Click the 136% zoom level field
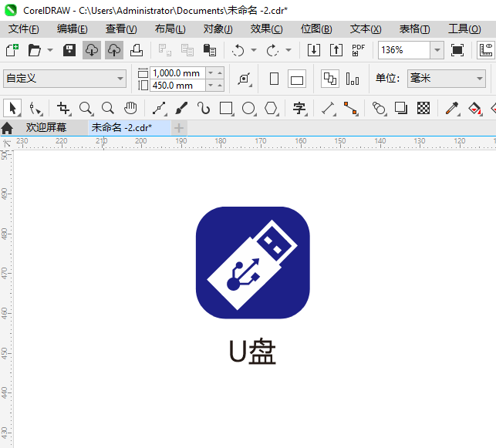 pyautogui.click(x=404, y=50)
